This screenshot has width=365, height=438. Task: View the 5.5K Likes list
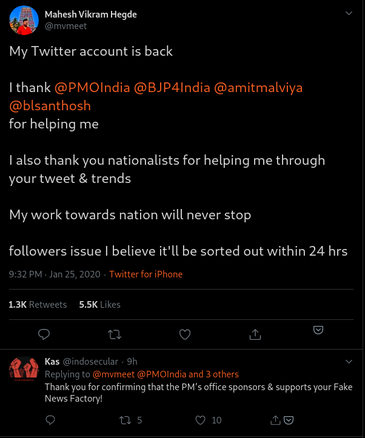coord(100,305)
